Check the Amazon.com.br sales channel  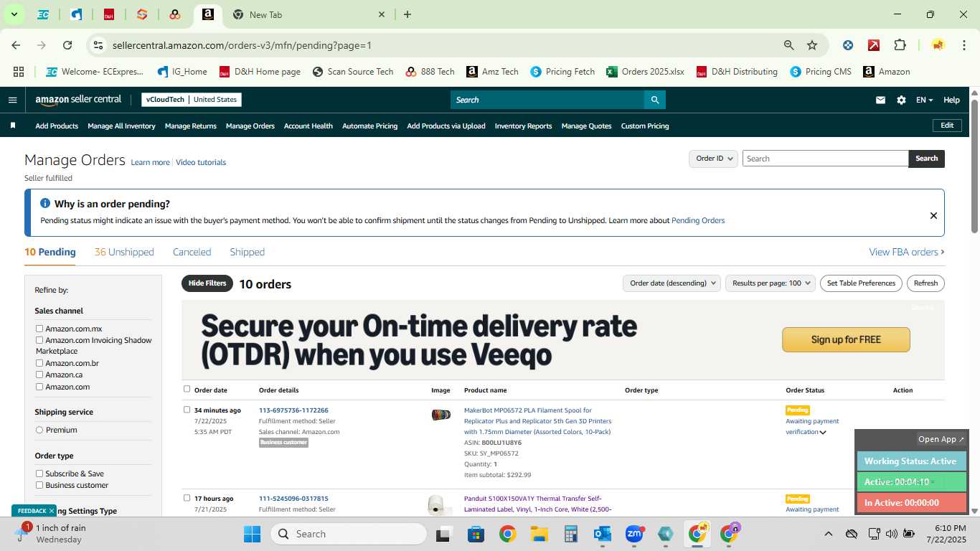[x=39, y=363]
